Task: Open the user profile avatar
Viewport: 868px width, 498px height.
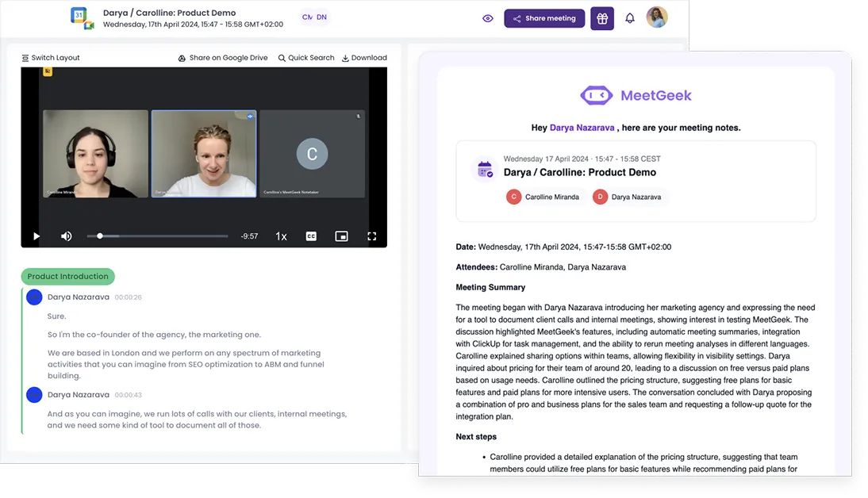Action: pos(657,17)
